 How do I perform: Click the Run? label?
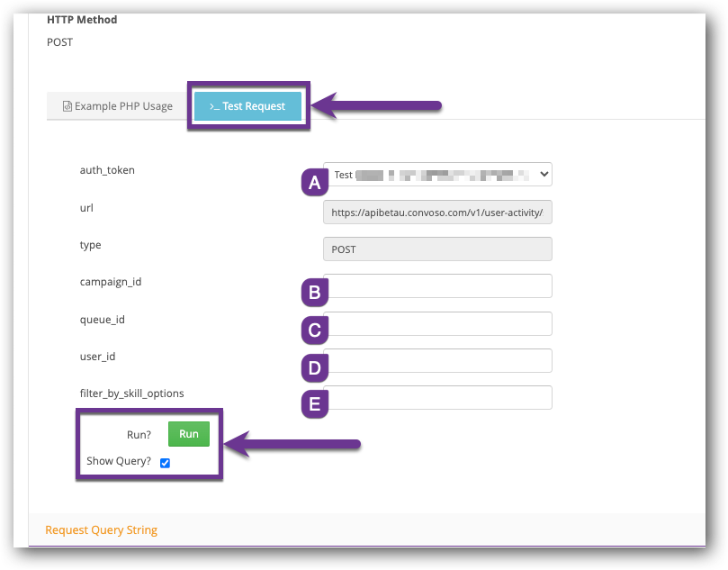pos(139,435)
